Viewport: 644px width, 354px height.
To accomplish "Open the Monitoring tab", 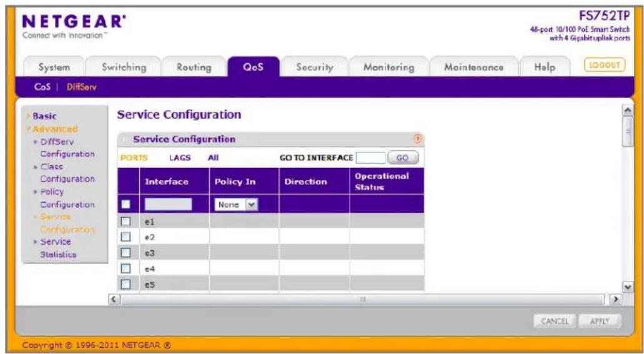I will [x=389, y=67].
